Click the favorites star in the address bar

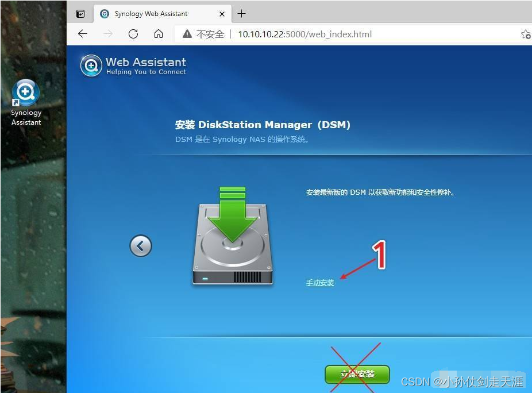[x=526, y=34]
